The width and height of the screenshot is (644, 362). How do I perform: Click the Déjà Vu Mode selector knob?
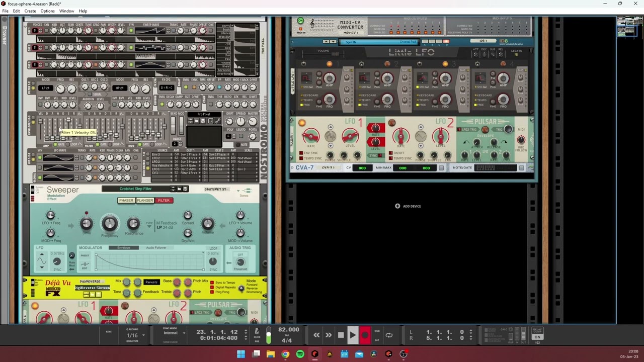(241, 289)
